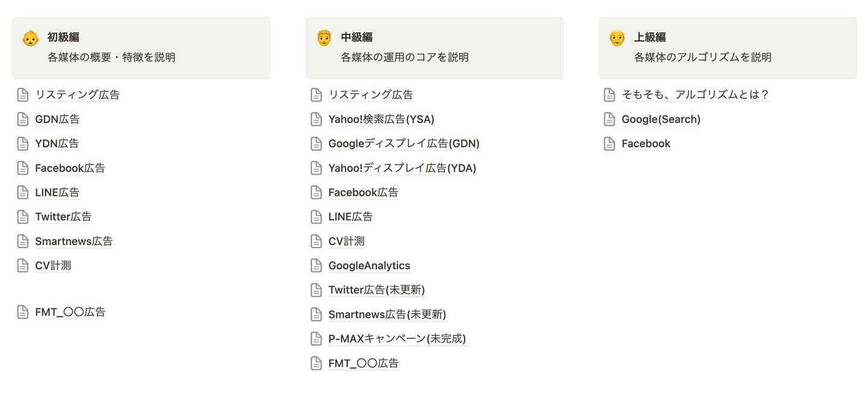Open the beginner column's CV計測 page
868x404 pixels.
point(53,266)
